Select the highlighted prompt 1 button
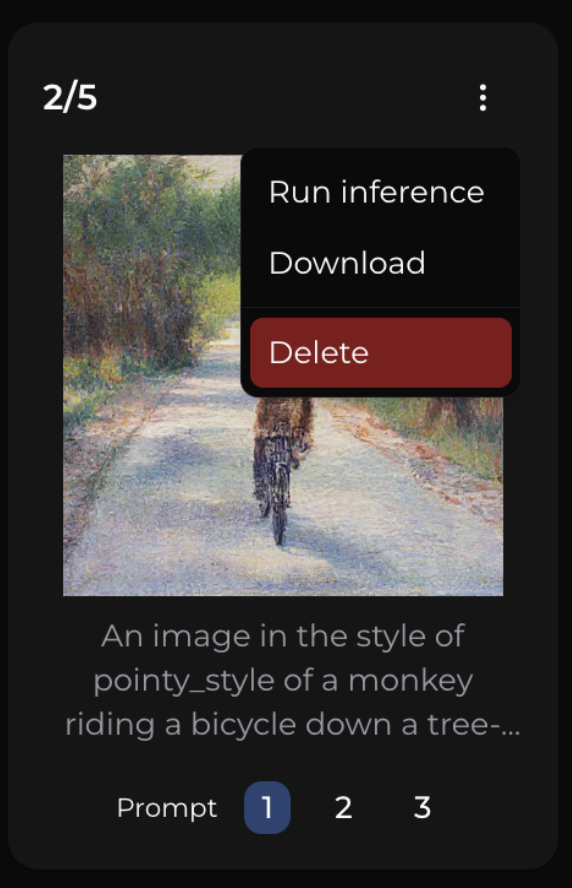This screenshot has height=888, width=572. 267,808
